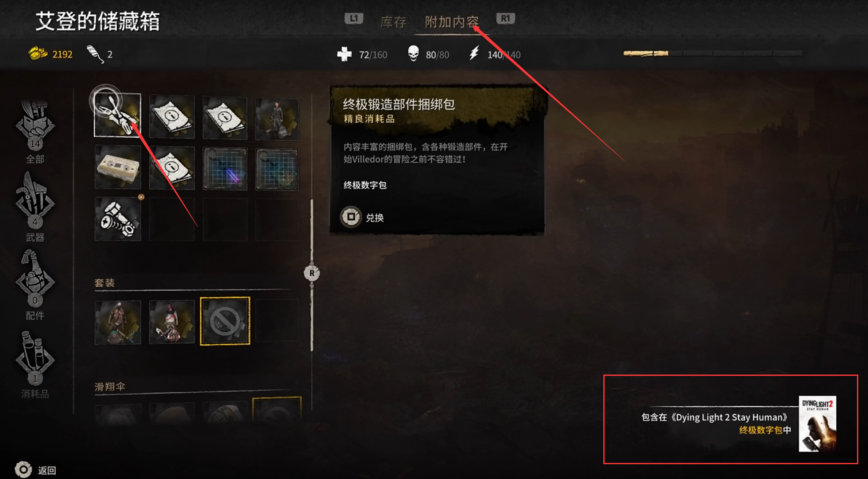Viewport: 868px width, 479px height.
Task: Click the R1 shoulder button indicator
Action: [x=505, y=19]
